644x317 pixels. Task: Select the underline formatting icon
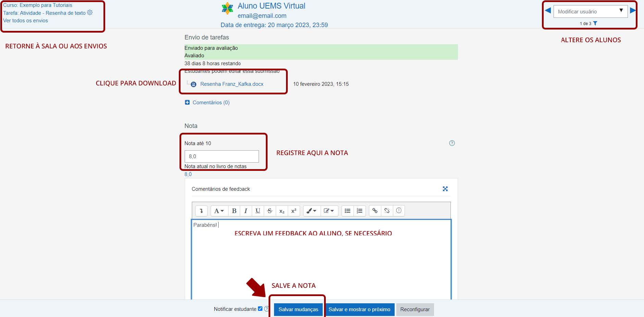pos(257,211)
